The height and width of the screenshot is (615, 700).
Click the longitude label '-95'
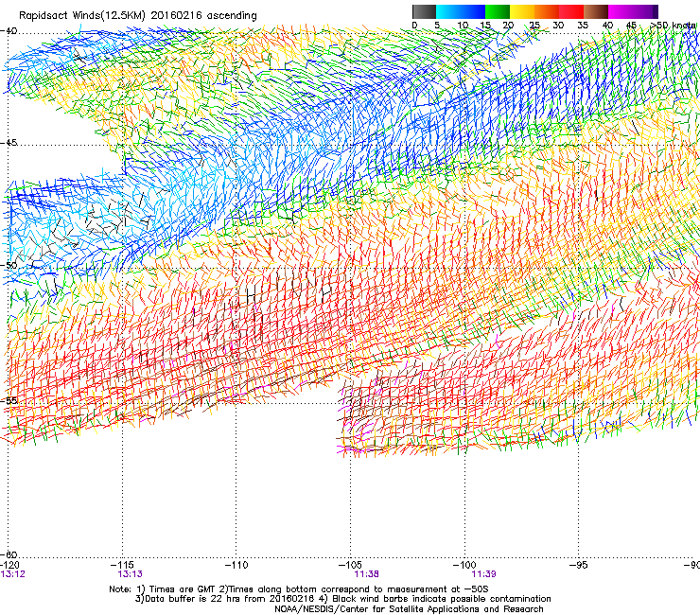[x=579, y=566]
